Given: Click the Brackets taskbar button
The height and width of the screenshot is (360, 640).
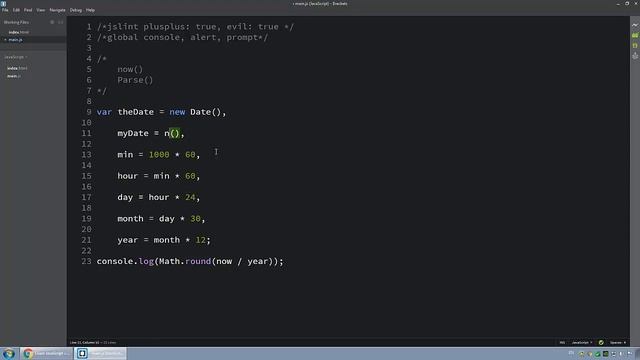Looking at the screenshot, I should tap(101, 353).
